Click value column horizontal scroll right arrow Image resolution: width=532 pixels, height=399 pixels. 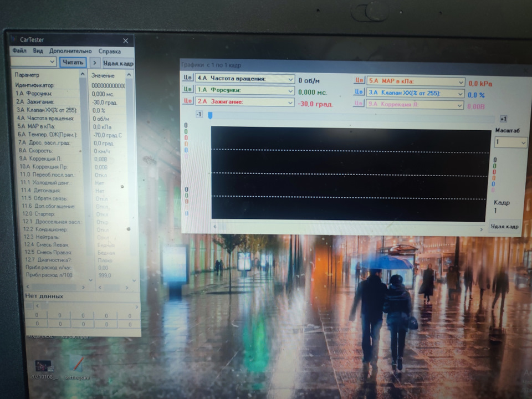(127, 288)
